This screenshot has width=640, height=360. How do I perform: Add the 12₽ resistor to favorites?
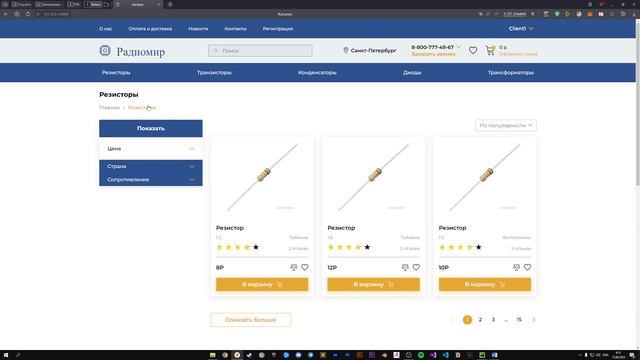(x=416, y=267)
